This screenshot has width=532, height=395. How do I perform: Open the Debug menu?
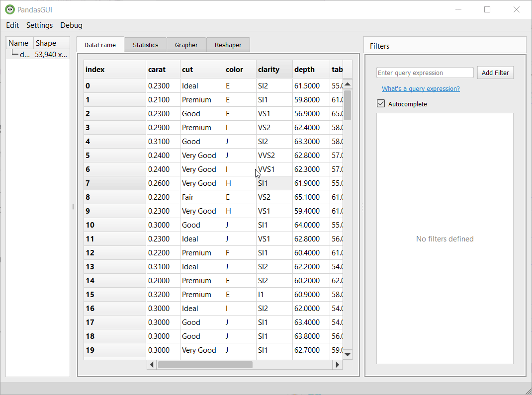pyautogui.click(x=71, y=25)
